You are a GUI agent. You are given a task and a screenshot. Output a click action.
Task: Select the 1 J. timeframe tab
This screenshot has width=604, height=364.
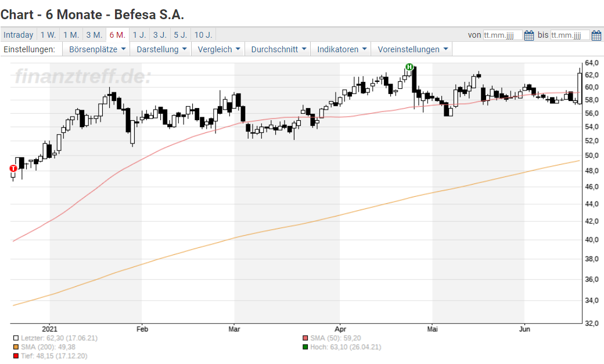click(x=139, y=35)
